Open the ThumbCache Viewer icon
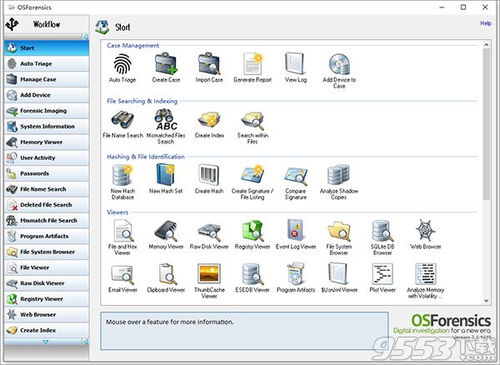The width and height of the screenshot is (500, 365). [x=209, y=274]
